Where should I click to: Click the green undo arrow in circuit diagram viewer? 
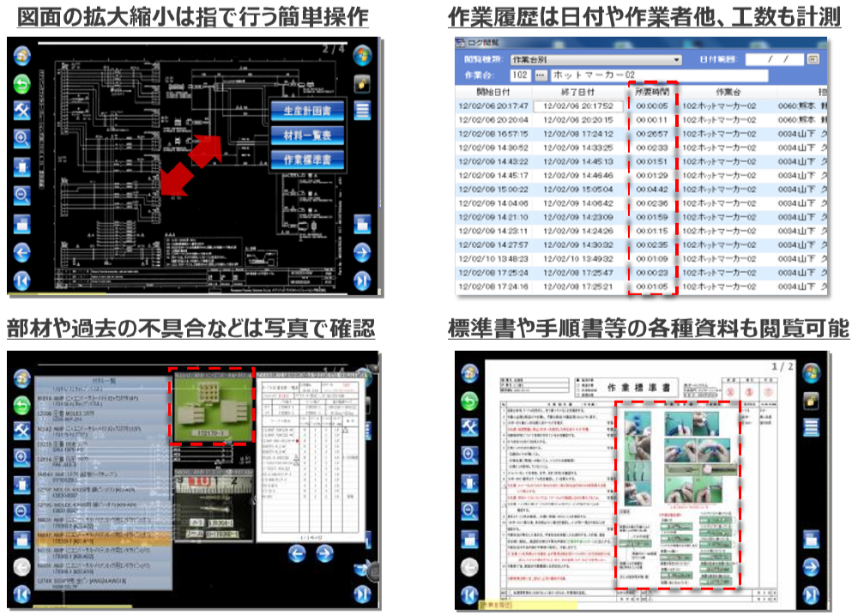[22, 84]
